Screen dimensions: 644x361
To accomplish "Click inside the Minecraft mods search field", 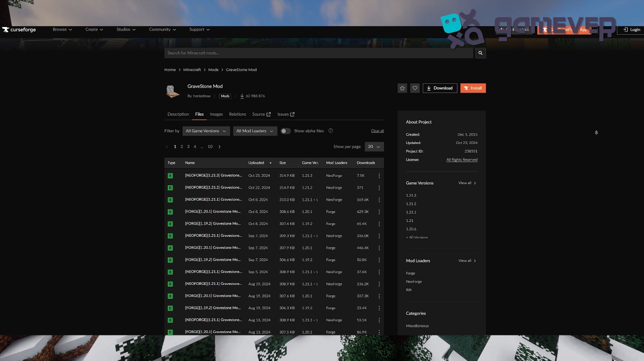I will pyautogui.click(x=315, y=53).
